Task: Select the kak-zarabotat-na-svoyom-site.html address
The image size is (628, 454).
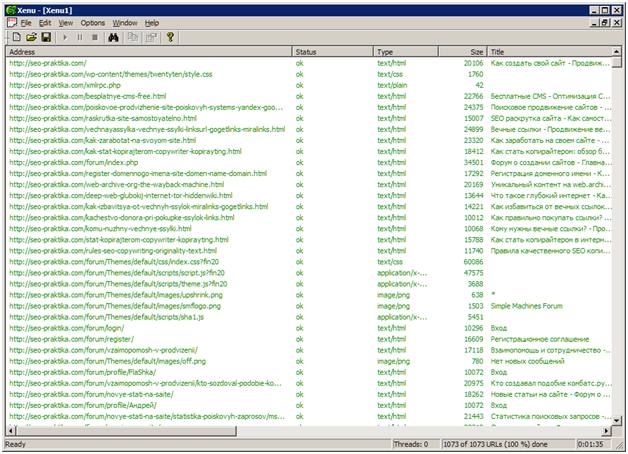Action: [x=103, y=140]
